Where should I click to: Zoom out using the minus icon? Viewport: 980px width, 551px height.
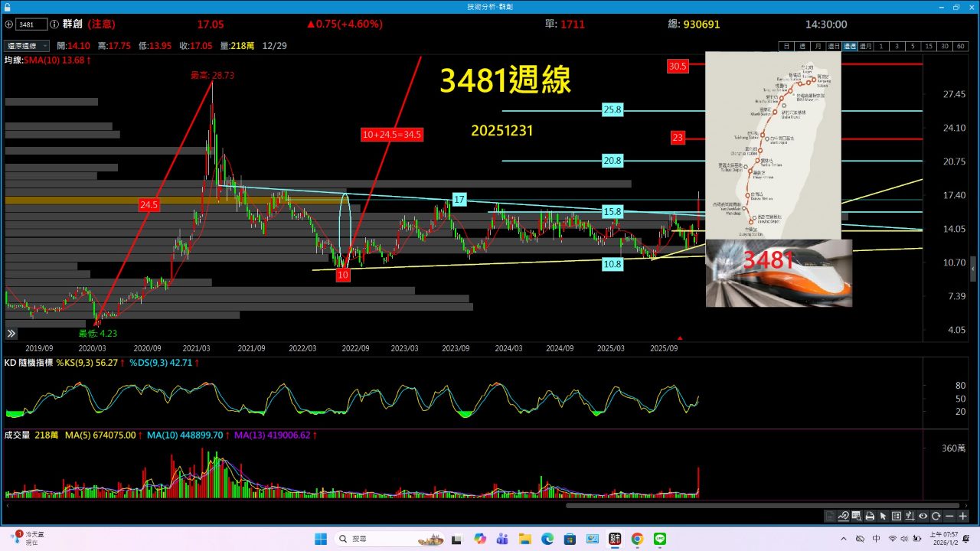(x=949, y=517)
